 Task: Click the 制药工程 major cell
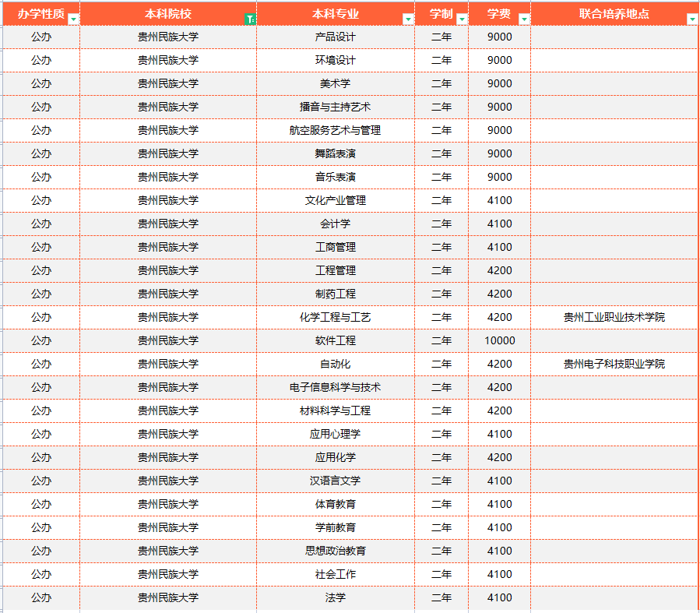tap(336, 294)
